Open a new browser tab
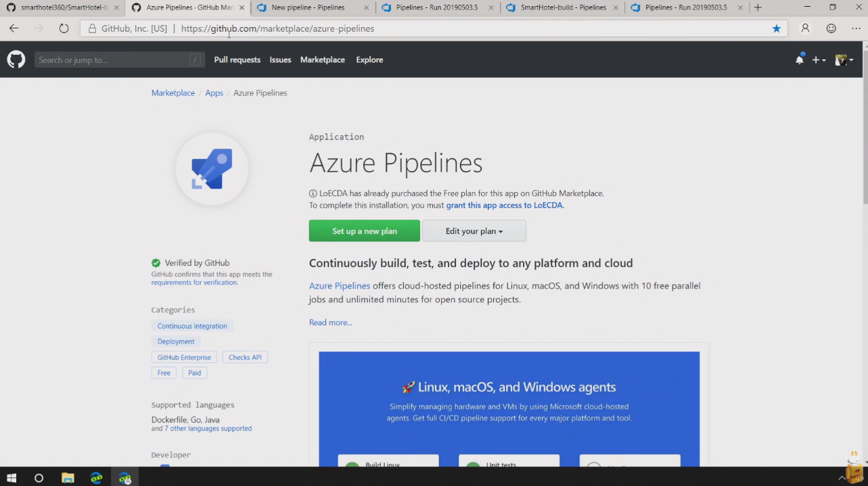868x486 pixels. (x=758, y=7)
